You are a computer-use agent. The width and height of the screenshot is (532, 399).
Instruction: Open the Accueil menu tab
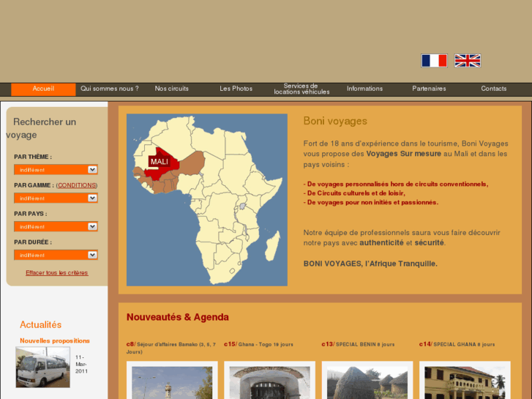(43, 89)
